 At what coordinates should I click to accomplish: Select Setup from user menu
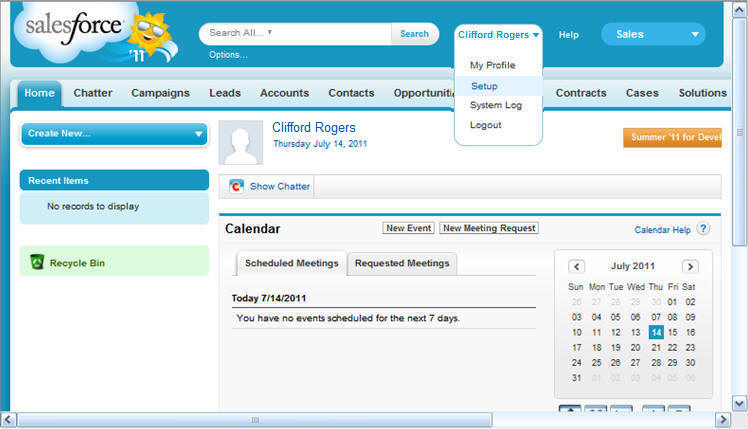(484, 86)
